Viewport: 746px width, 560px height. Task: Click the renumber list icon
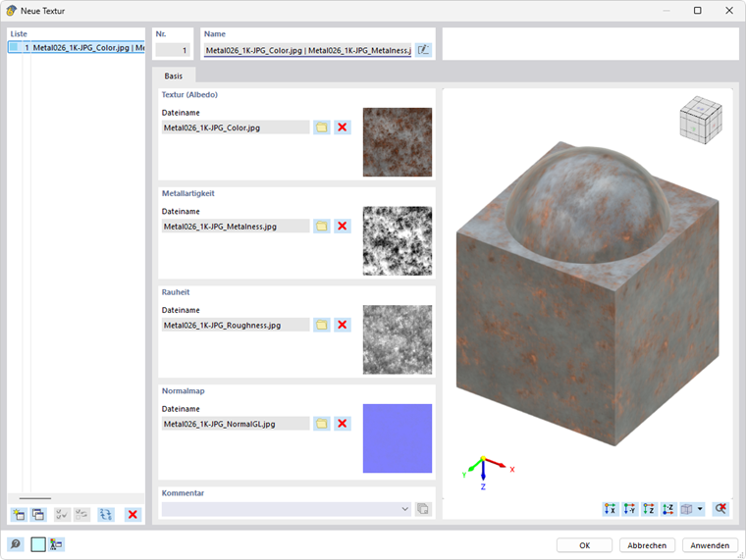[106, 514]
